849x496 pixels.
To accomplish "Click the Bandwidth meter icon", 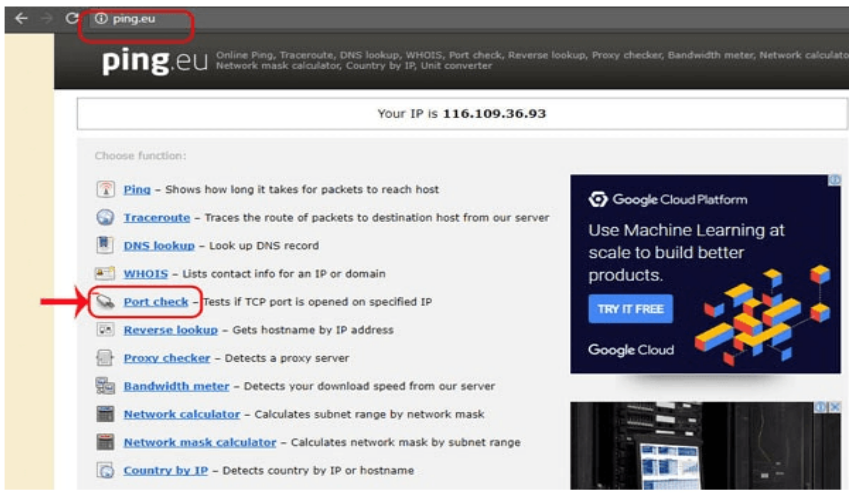I will tap(105, 386).
